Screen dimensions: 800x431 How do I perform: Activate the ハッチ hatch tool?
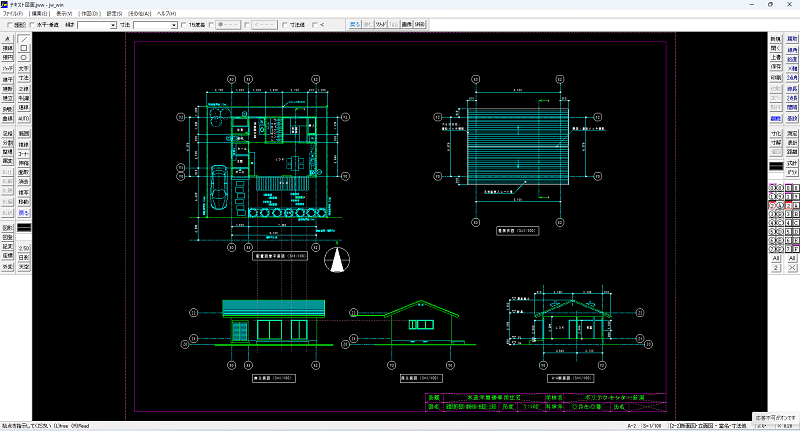[x=7, y=68]
